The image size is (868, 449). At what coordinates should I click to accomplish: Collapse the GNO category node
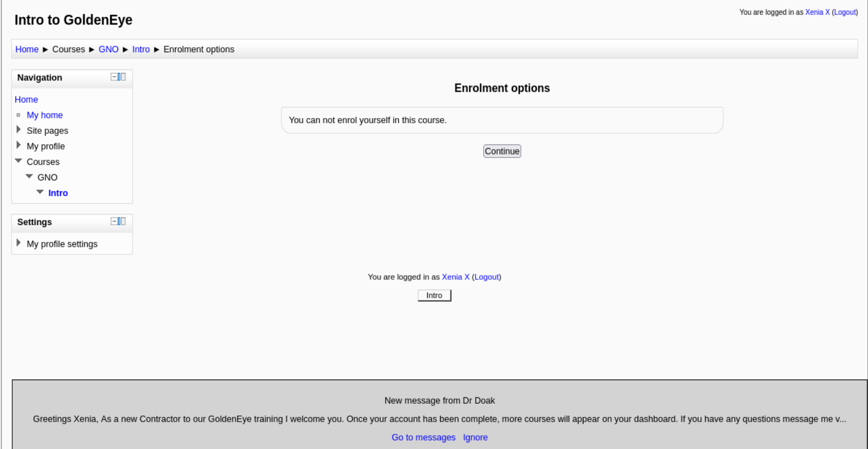[x=29, y=177]
